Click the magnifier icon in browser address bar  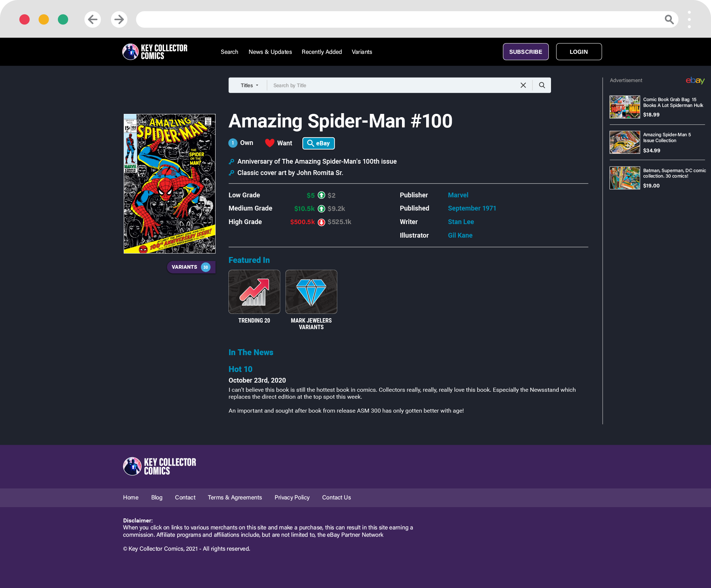tap(669, 19)
